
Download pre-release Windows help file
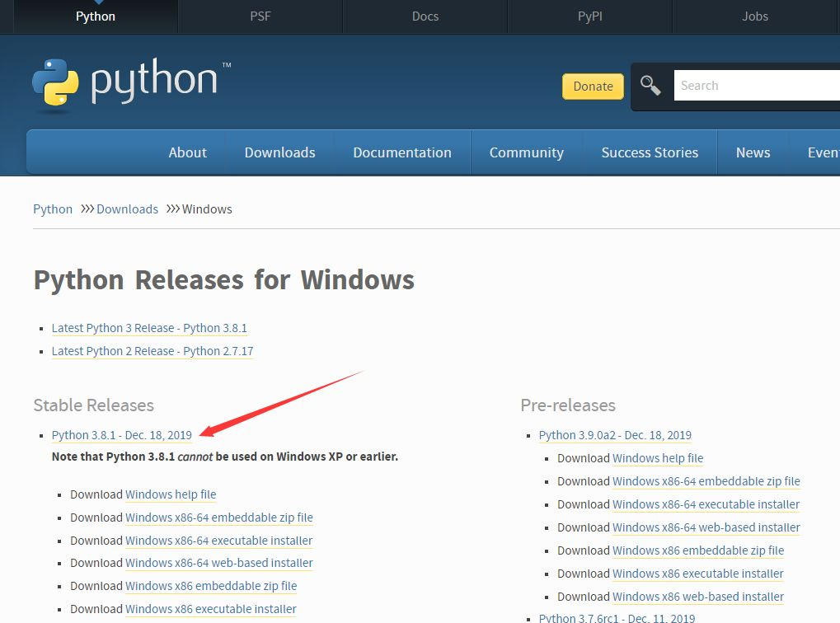tap(658, 458)
